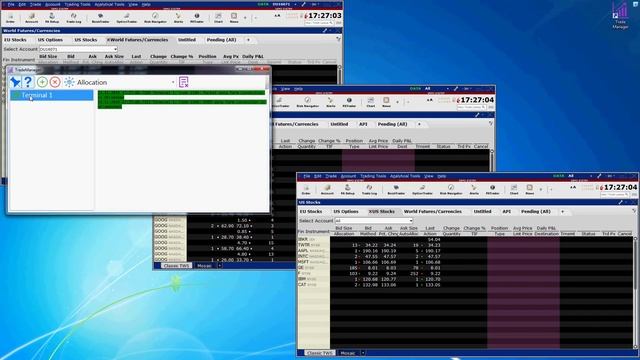
Task: Open the help question-mark icon in TradeManager
Action: pyautogui.click(x=28, y=82)
